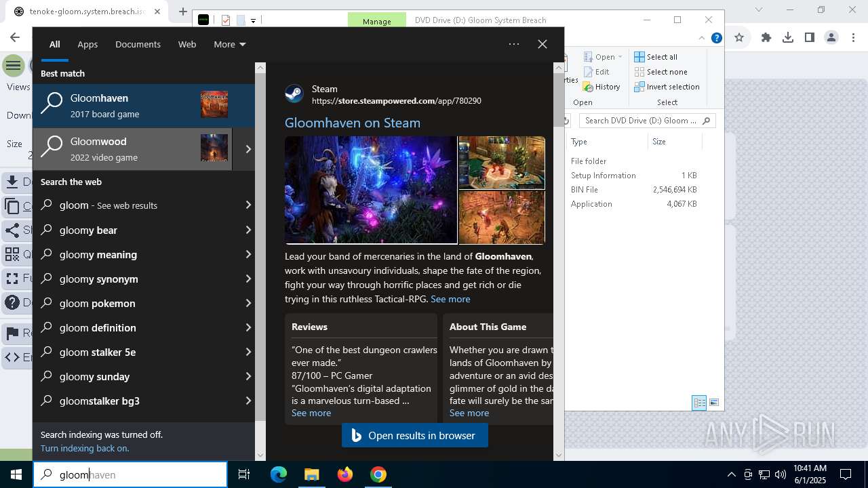The image size is (868, 488).
Task: Click 'Invert selection' in Explorer ribbon
Action: pos(667,87)
